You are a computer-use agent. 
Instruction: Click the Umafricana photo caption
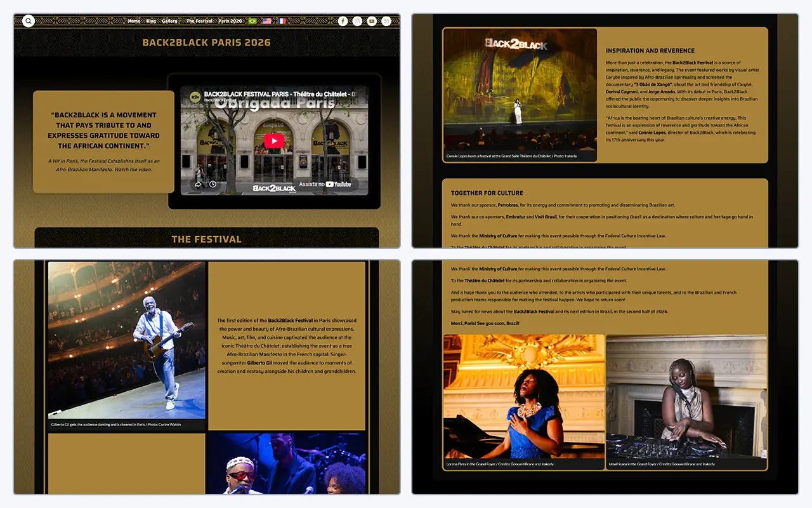[x=662, y=464]
